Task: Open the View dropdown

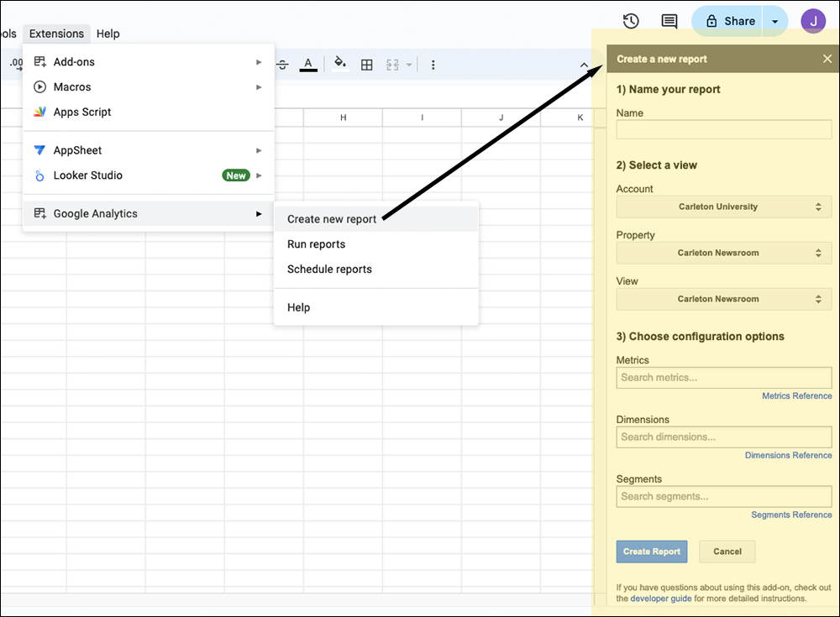Action: click(723, 299)
